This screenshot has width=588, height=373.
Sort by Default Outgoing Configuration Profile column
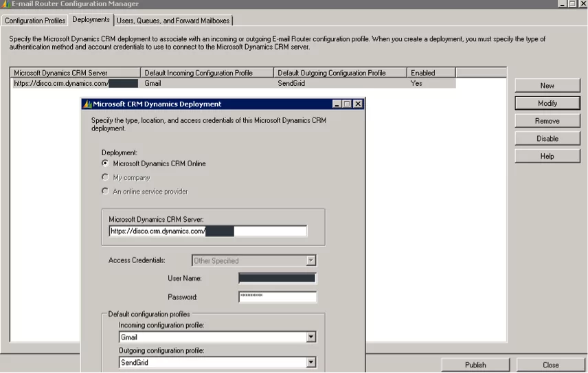coord(340,73)
